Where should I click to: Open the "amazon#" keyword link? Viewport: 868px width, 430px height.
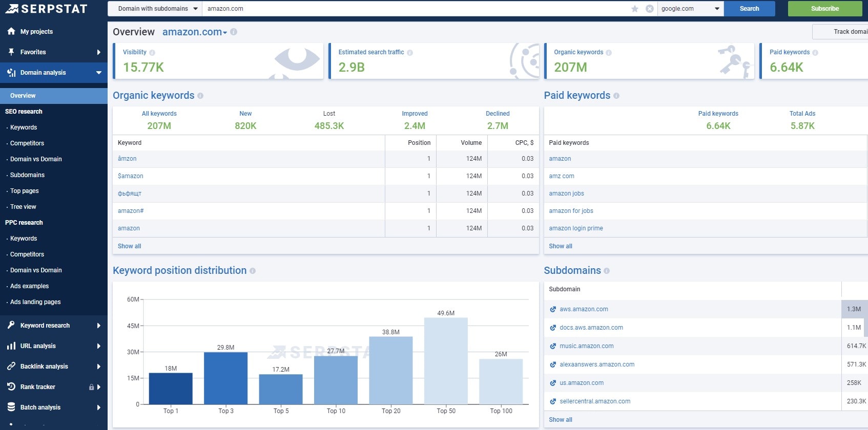point(131,211)
